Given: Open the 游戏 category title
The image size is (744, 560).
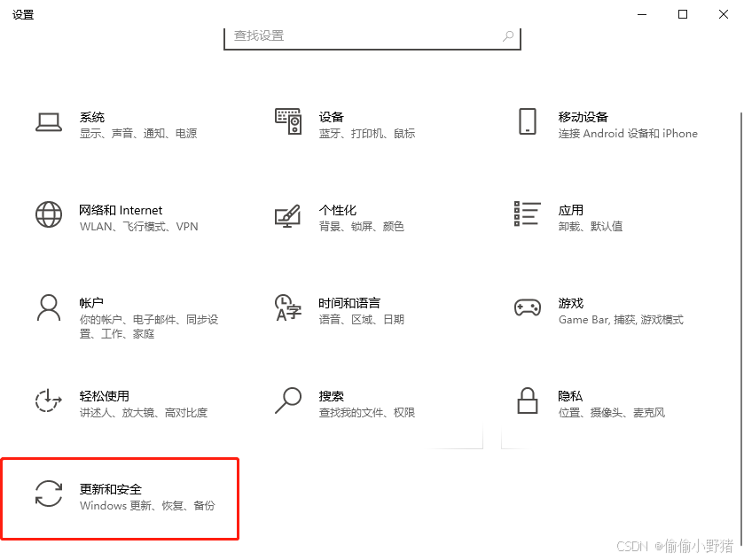Looking at the screenshot, I should pos(571,303).
